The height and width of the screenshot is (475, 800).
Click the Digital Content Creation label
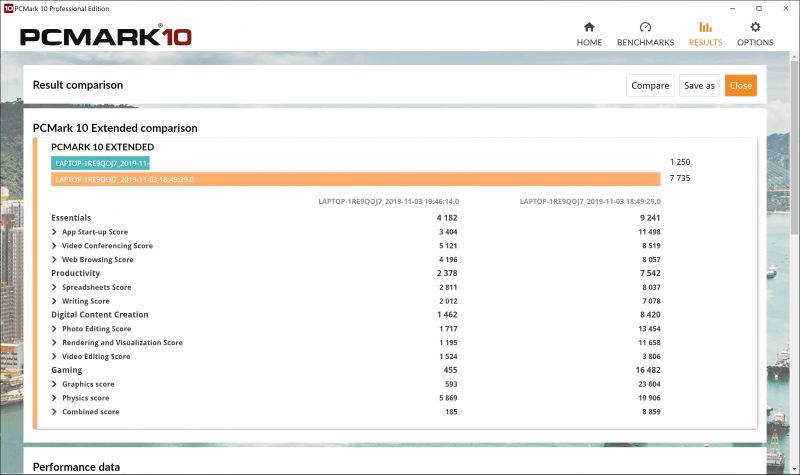pyautogui.click(x=99, y=315)
